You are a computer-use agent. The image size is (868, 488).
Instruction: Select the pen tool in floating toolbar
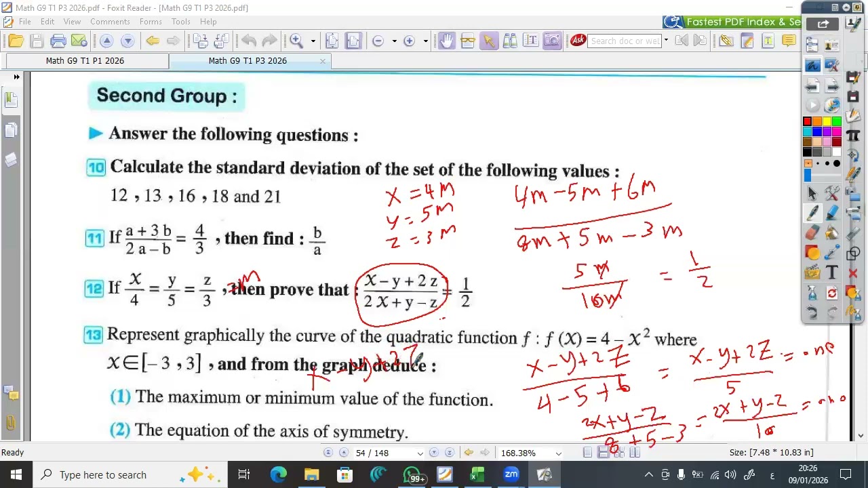812,213
